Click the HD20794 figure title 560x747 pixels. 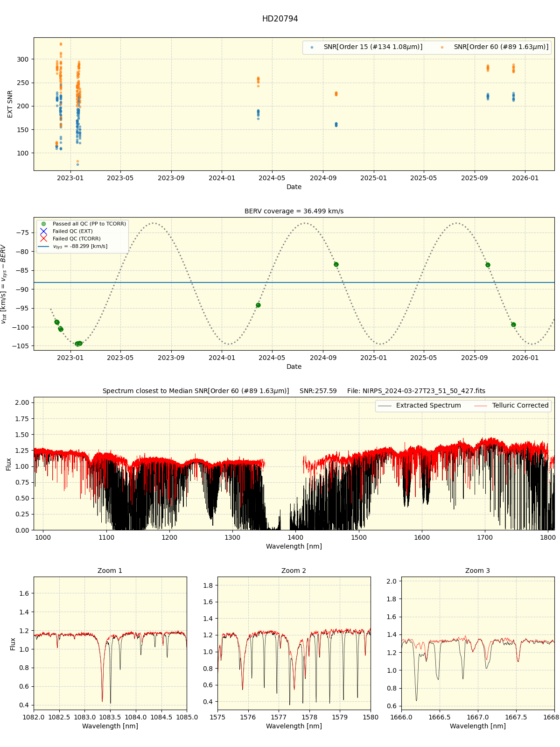[x=280, y=19]
